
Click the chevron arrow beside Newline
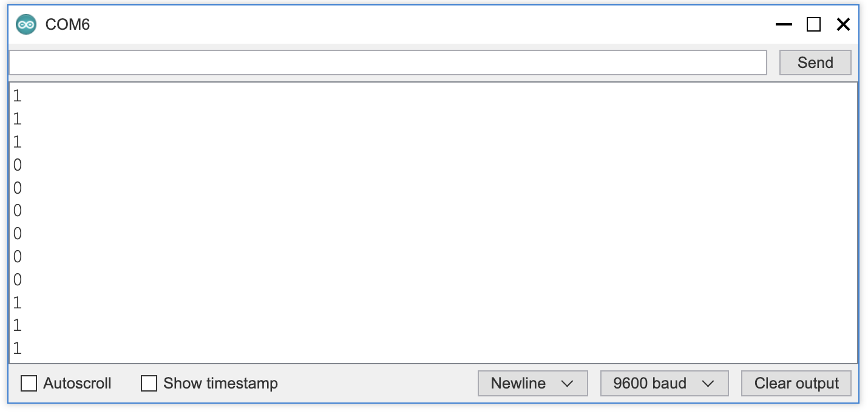click(x=568, y=384)
